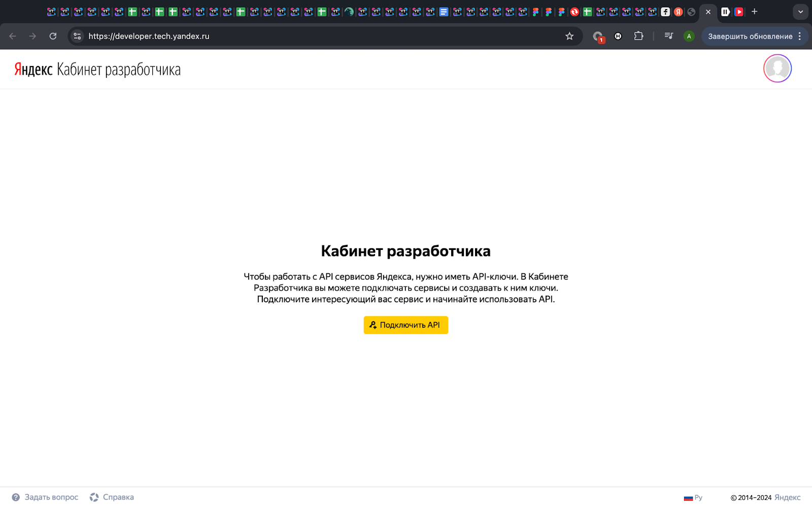The height and width of the screenshot is (508, 812).
Task: Switch to the white pause-like icon tab
Action: tap(726, 12)
